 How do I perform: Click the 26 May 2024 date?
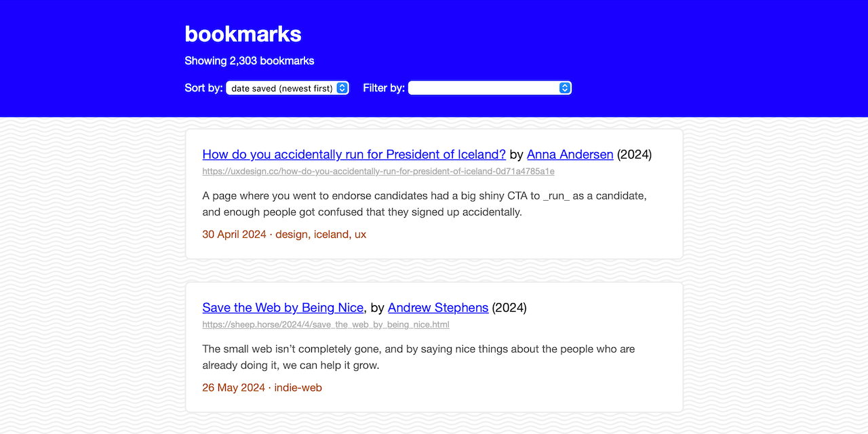click(233, 388)
